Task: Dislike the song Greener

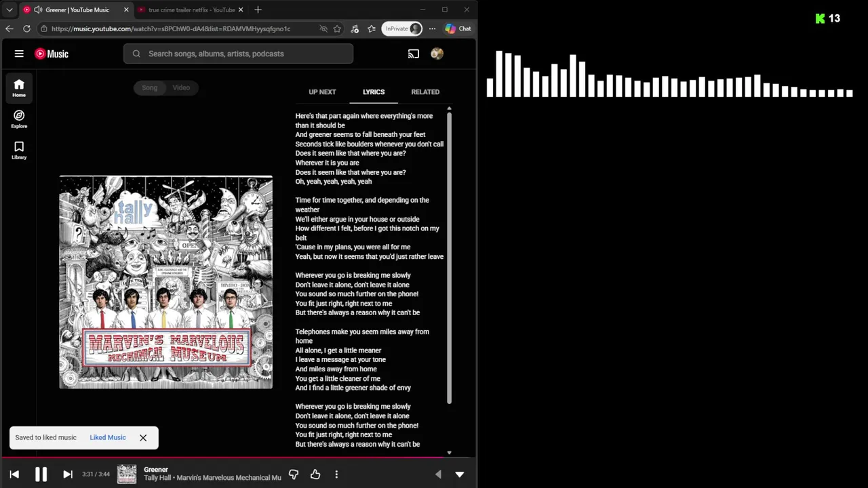Action: 294,474
